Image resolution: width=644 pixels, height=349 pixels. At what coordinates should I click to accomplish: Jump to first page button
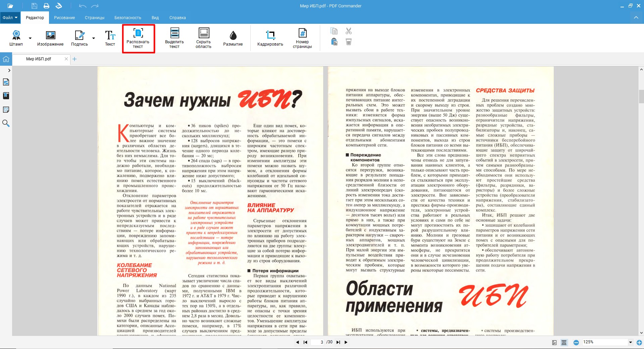305,342
